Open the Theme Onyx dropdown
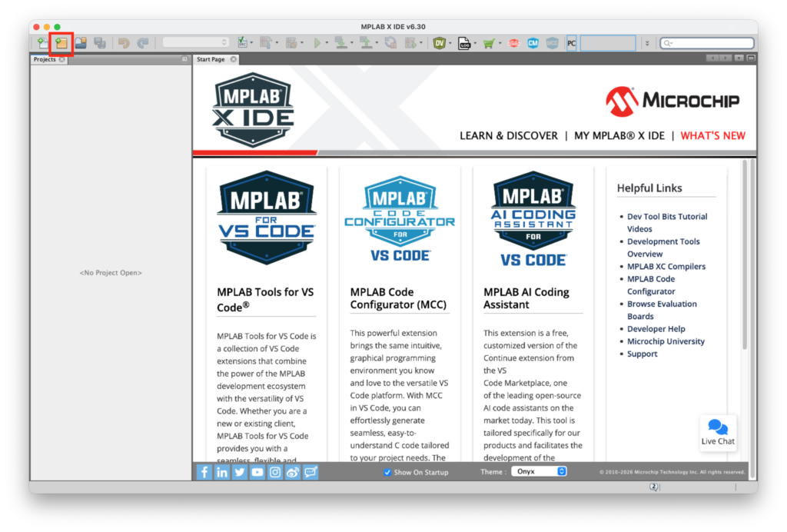 pyautogui.click(x=539, y=471)
